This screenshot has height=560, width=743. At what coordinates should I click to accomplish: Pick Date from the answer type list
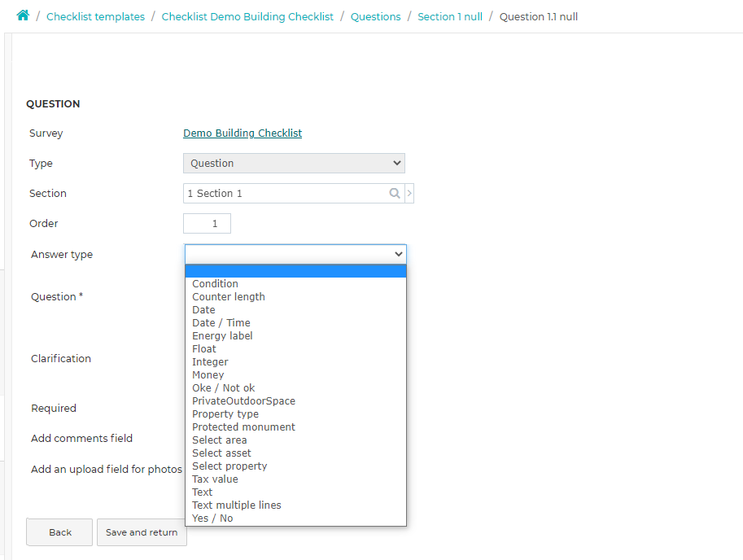pos(295,310)
